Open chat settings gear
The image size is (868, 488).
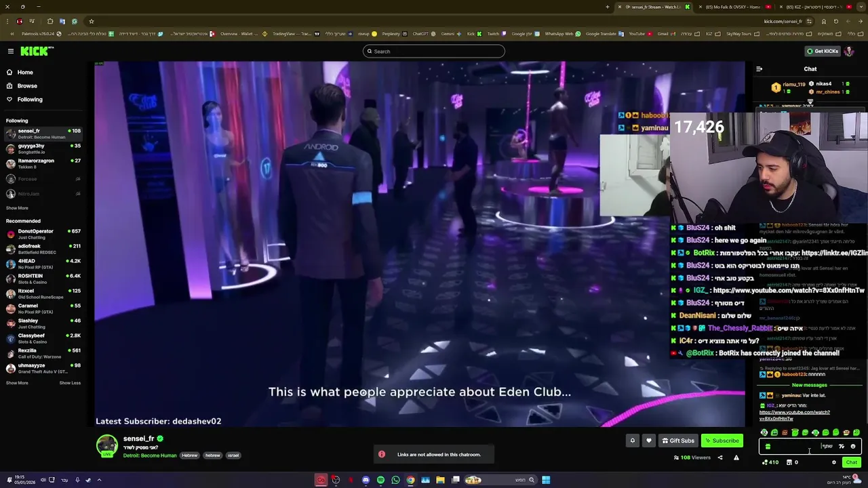pos(834,462)
